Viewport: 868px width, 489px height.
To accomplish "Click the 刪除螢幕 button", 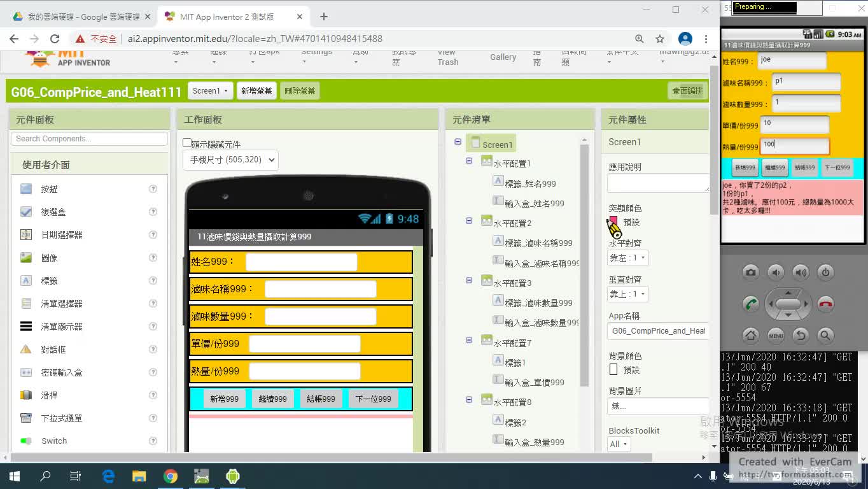I will 300,91.
